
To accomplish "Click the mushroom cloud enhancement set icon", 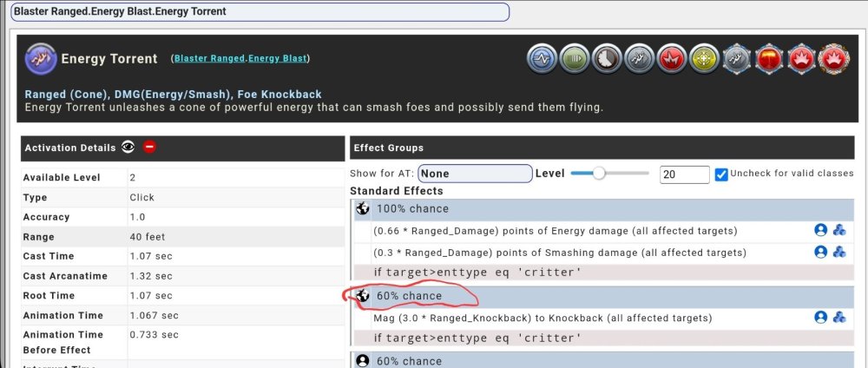I will (768, 59).
